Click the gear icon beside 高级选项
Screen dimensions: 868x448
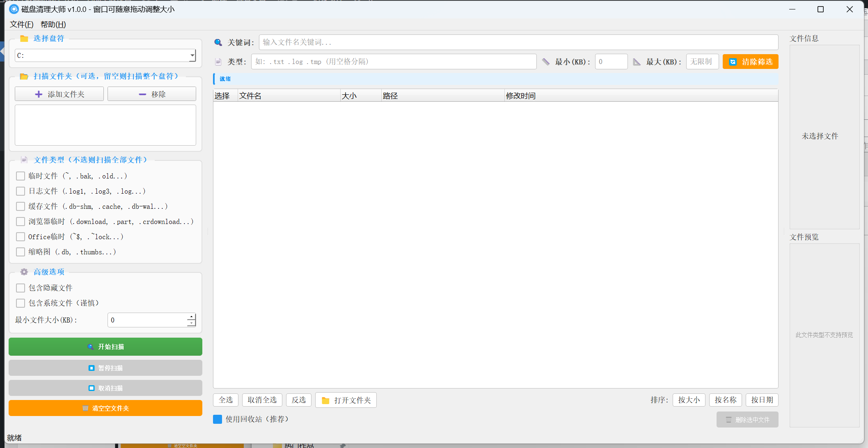(x=24, y=272)
